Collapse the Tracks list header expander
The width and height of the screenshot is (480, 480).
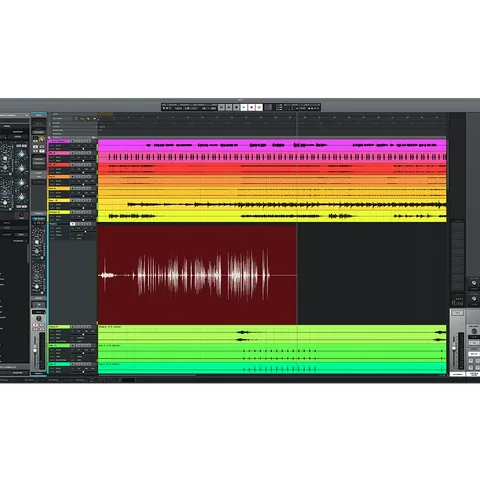[x=50, y=137]
